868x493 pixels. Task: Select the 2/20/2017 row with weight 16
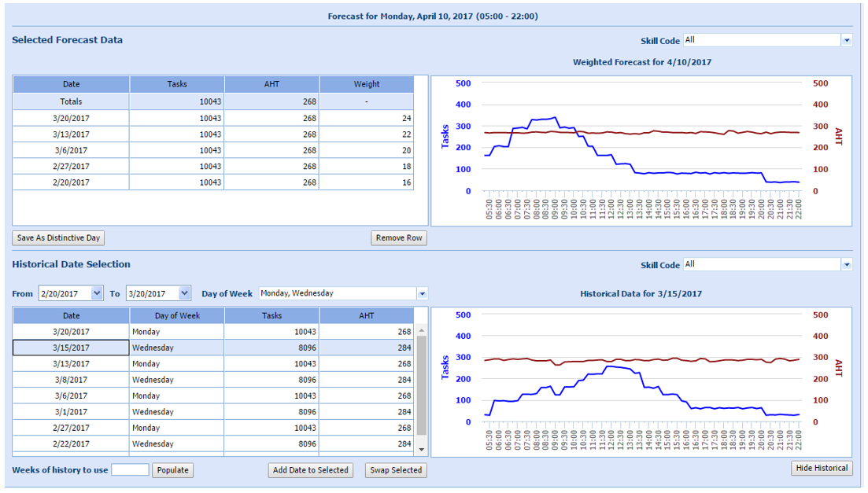[212, 182]
